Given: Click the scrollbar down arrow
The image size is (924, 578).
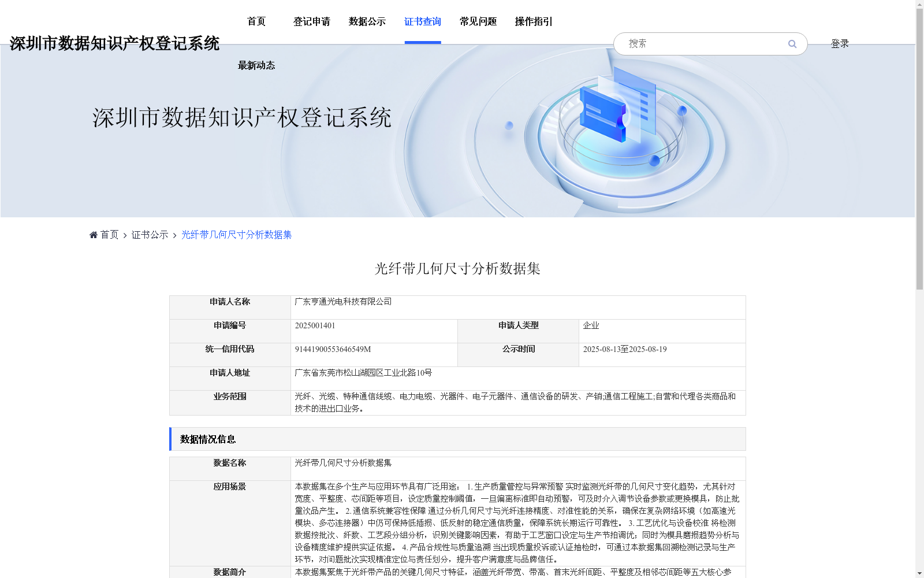Looking at the screenshot, I should click(x=919, y=573).
